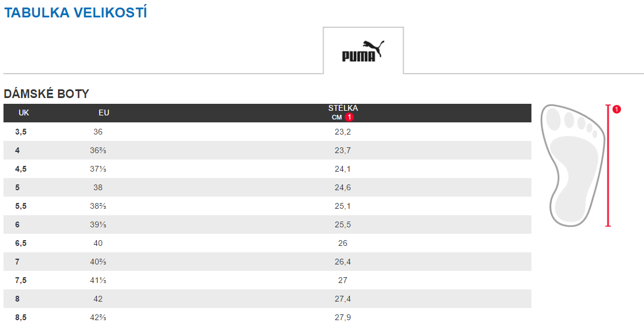Click the EU column header
The image size is (644, 330).
coord(104,113)
